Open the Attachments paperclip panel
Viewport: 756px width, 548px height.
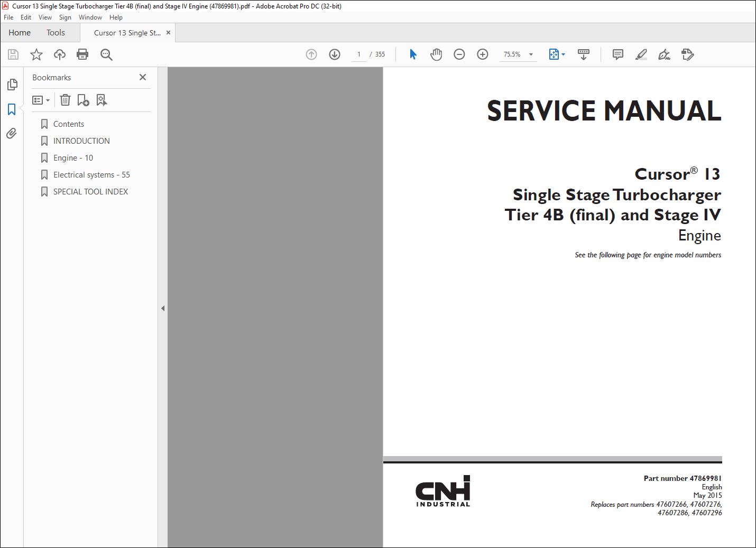12,133
